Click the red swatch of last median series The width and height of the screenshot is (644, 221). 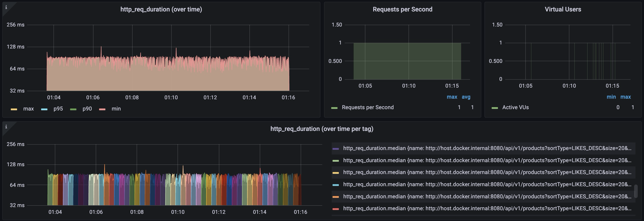point(335,209)
